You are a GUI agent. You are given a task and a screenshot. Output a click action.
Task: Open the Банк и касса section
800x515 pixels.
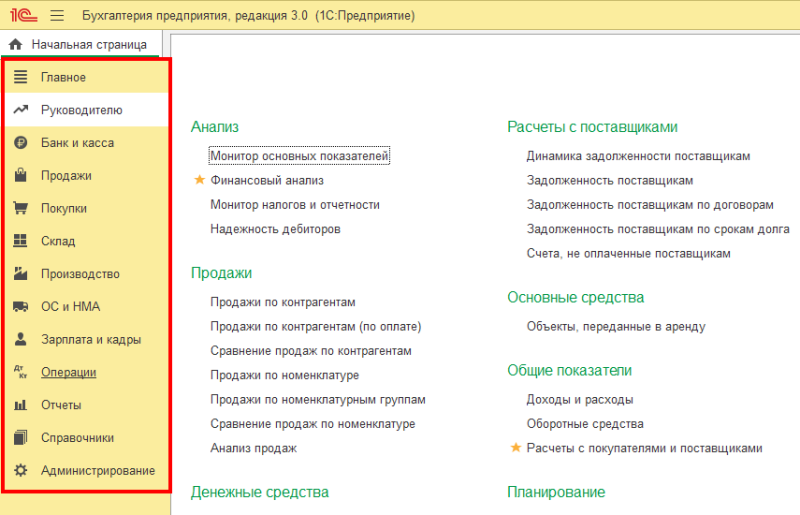(x=77, y=143)
